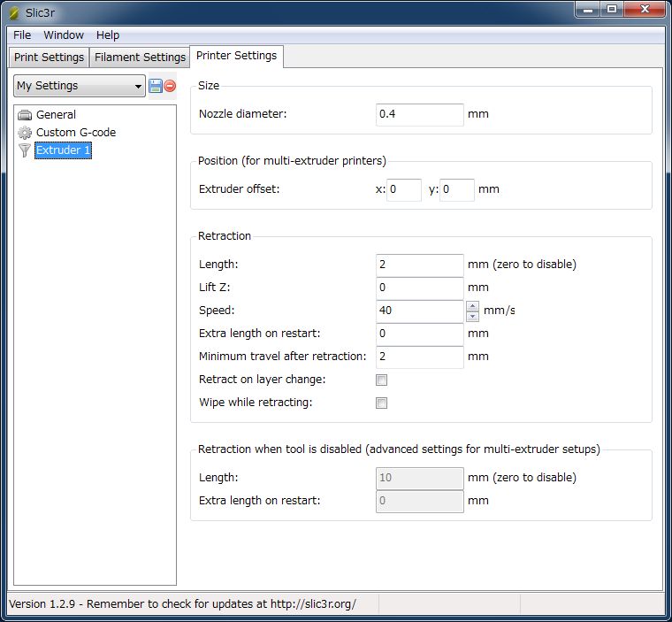The width and height of the screenshot is (672, 622).
Task: Click the Nozzle diameter input field
Action: (x=420, y=114)
